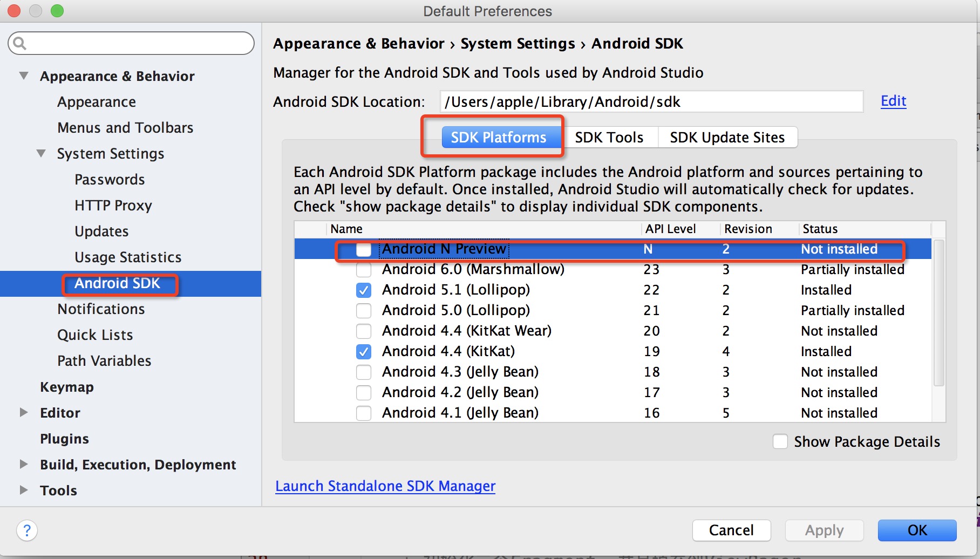Click the SDK platforms list scrollbar
The width and height of the screenshot is (980, 559).
939,313
